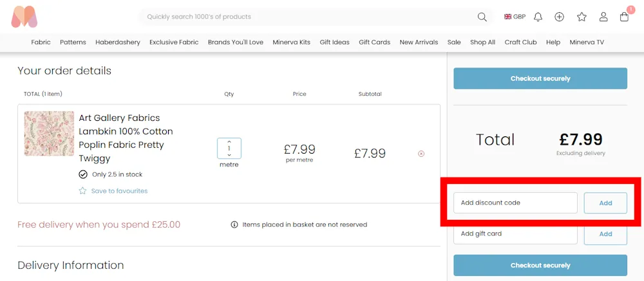This screenshot has width=644, height=281.
Task: Click the Minerva logo in the header
Action: 24,17
